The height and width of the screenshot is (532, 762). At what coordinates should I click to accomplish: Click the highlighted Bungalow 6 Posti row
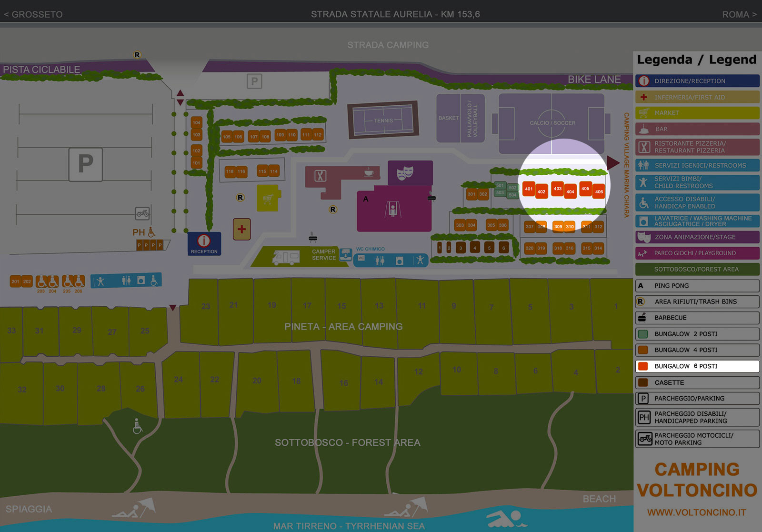pyautogui.click(x=697, y=366)
